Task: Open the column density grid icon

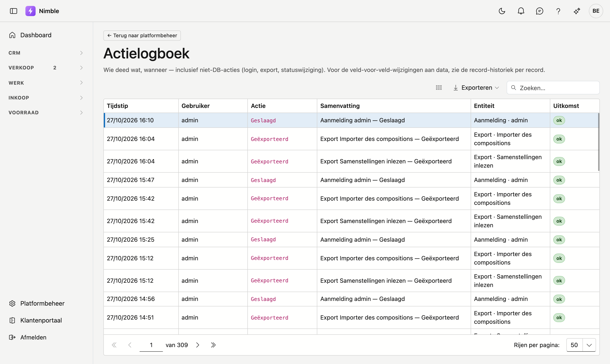Action: [x=439, y=88]
